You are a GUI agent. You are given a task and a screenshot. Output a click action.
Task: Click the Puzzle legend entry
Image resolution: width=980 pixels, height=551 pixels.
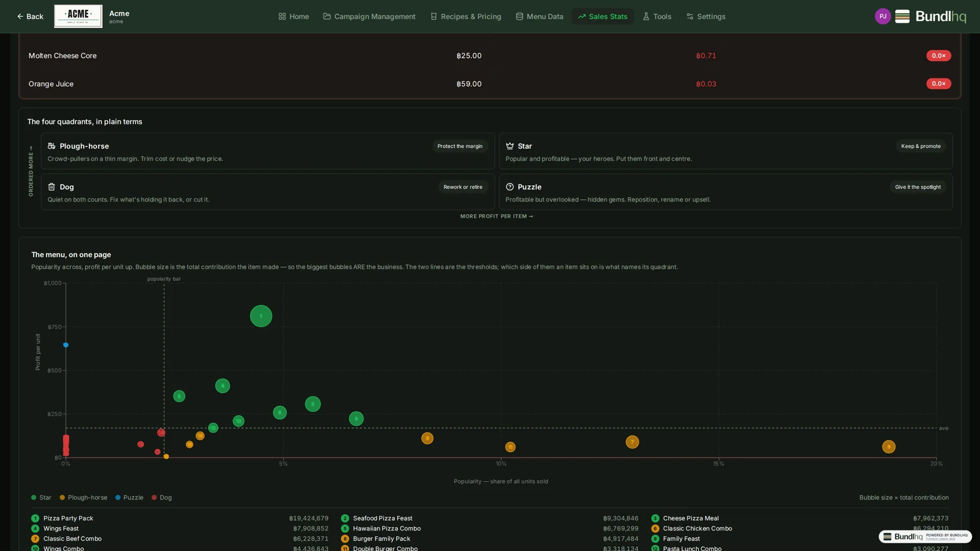point(129,497)
